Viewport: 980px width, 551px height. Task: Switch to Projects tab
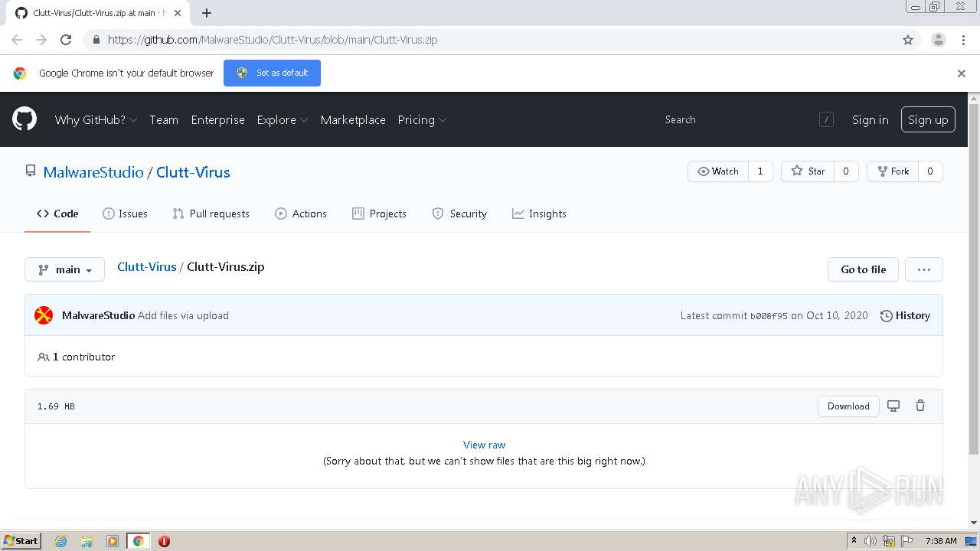(379, 214)
